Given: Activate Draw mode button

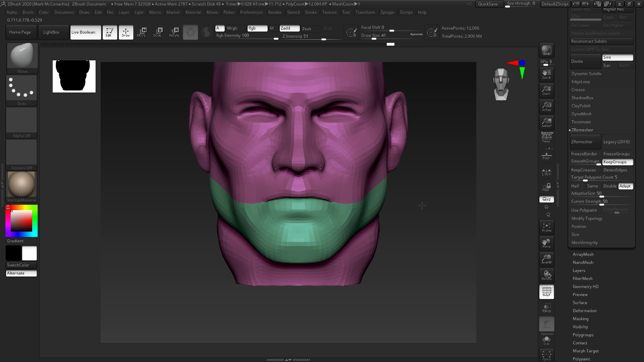Looking at the screenshot, I should click(x=126, y=32).
